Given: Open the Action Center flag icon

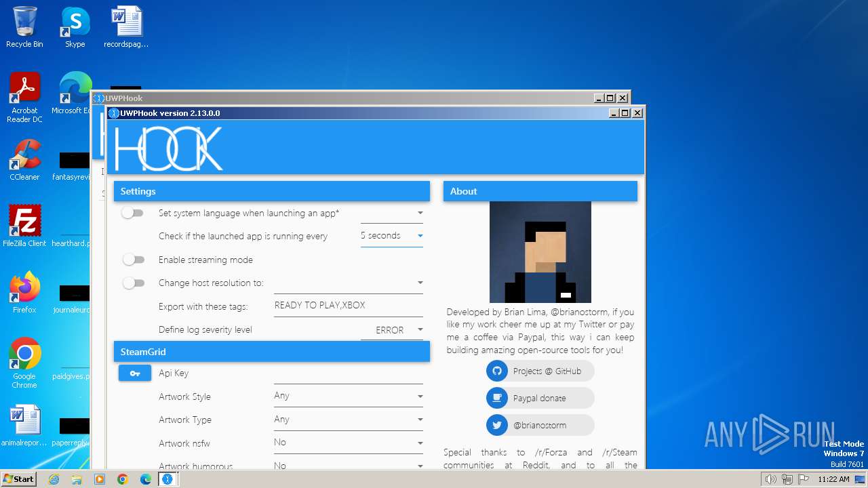Looking at the screenshot, I should pyautogui.click(x=803, y=479).
